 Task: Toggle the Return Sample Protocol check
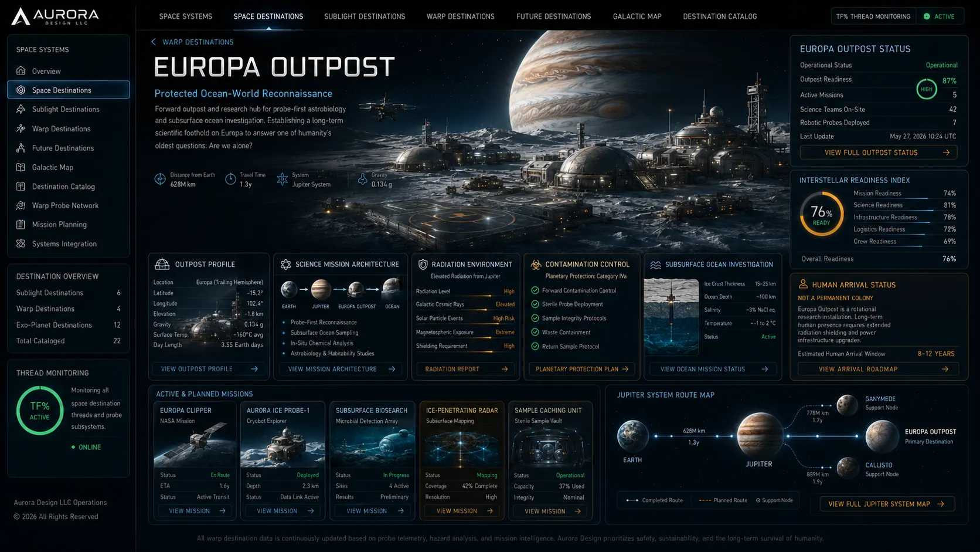tap(535, 346)
